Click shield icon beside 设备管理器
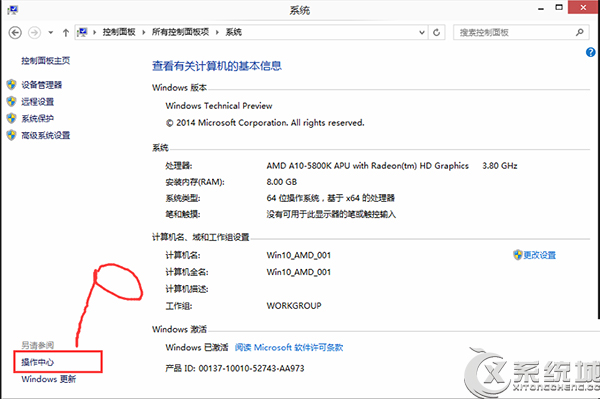Viewport: 600px width, 399px height. point(11,85)
